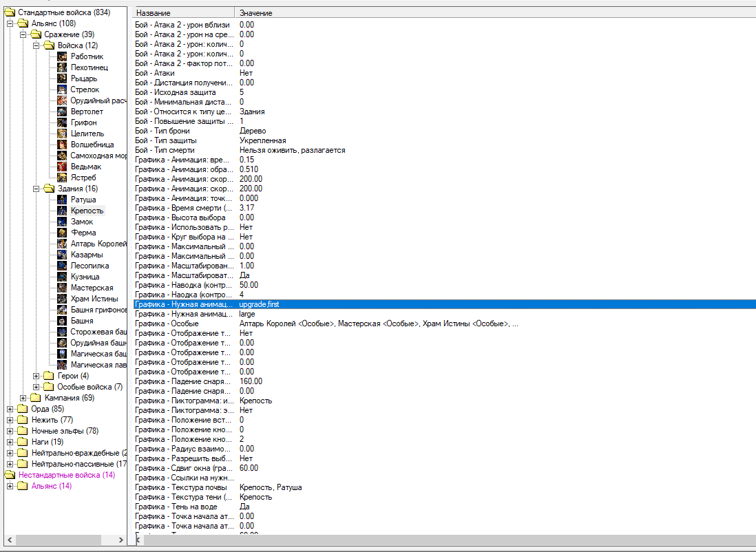Select the Рыцарь unit icon
The image size is (756, 552).
pyautogui.click(x=62, y=78)
